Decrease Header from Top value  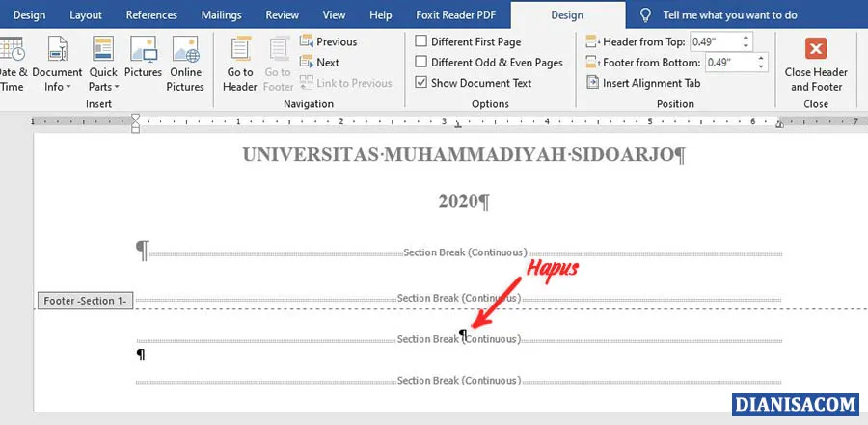tap(746, 46)
